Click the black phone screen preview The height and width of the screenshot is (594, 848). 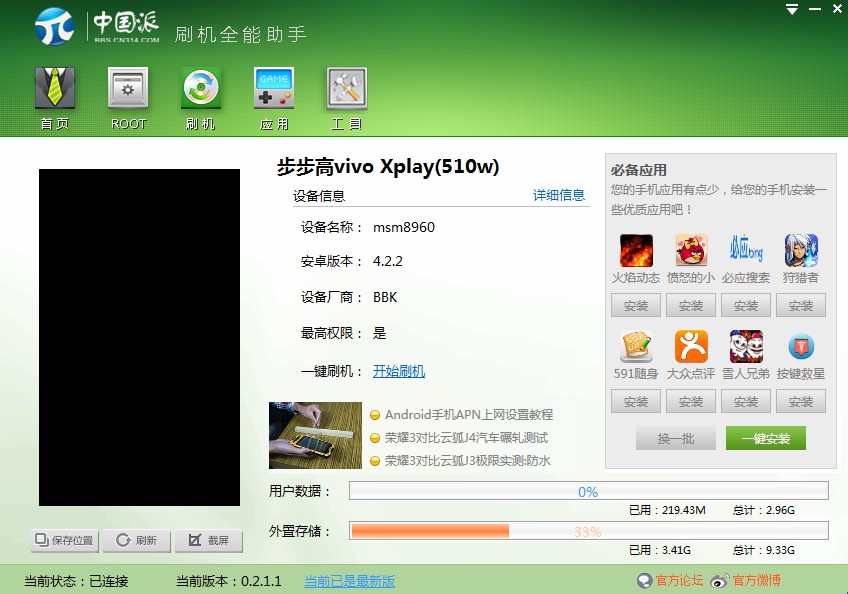(x=139, y=338)
